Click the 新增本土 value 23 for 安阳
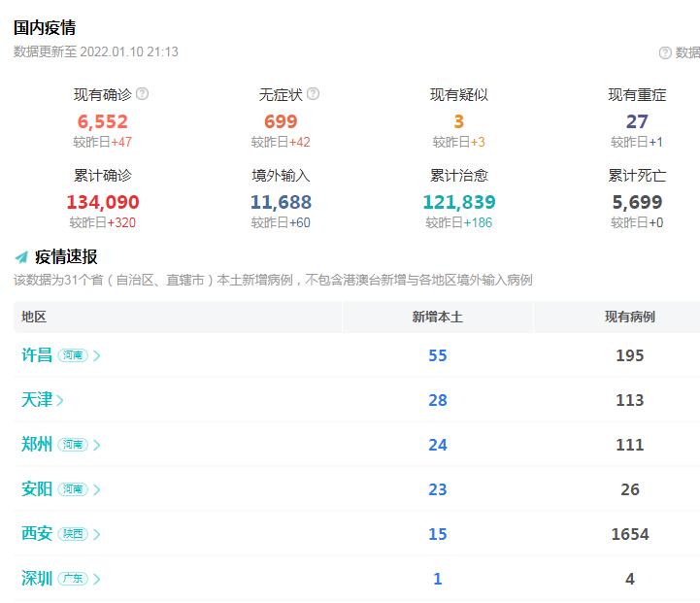The image size is (700, 603). (x=438, y=489)
